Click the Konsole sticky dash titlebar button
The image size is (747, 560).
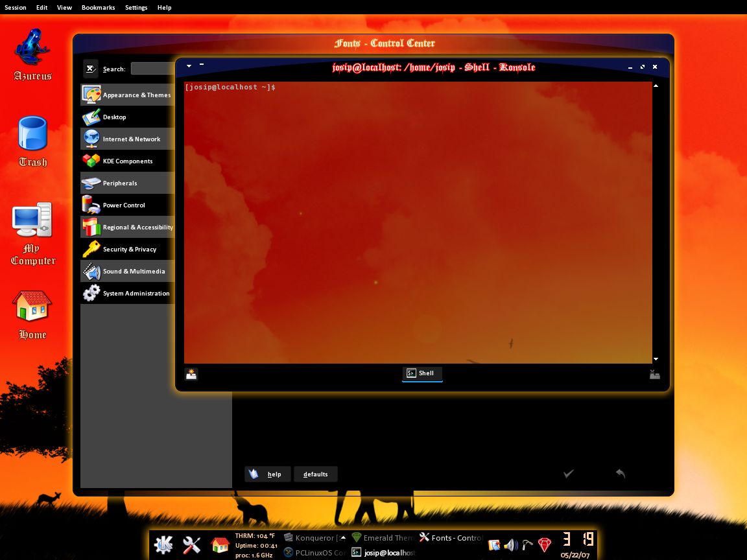(202, 64)
